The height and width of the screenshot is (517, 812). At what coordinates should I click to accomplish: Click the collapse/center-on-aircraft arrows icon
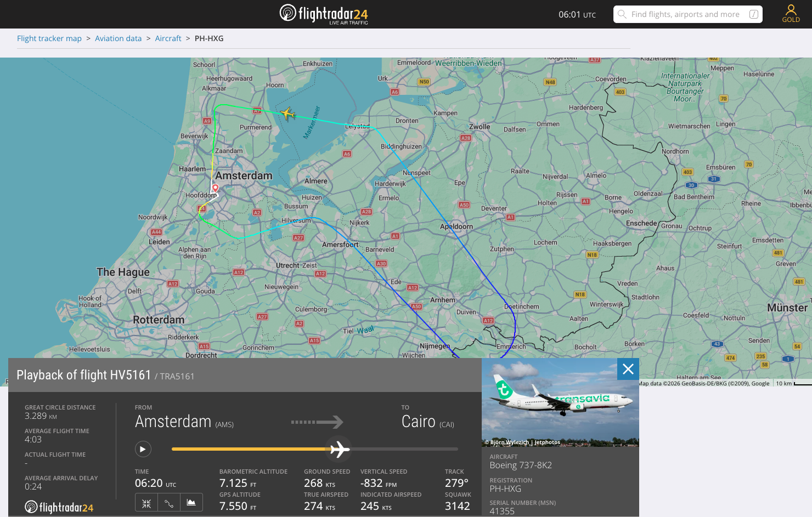[146, 503]
